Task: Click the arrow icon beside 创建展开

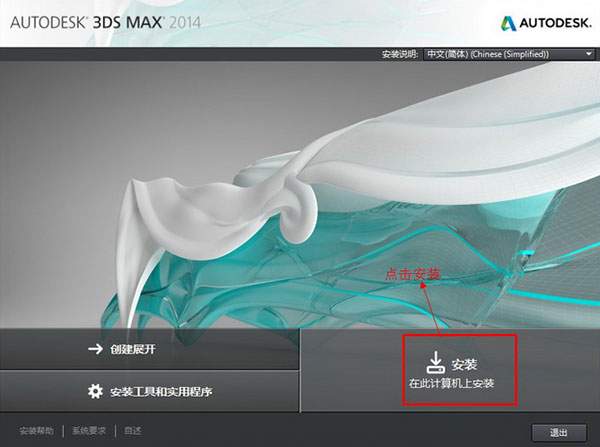Action: [x=95, y=349]
